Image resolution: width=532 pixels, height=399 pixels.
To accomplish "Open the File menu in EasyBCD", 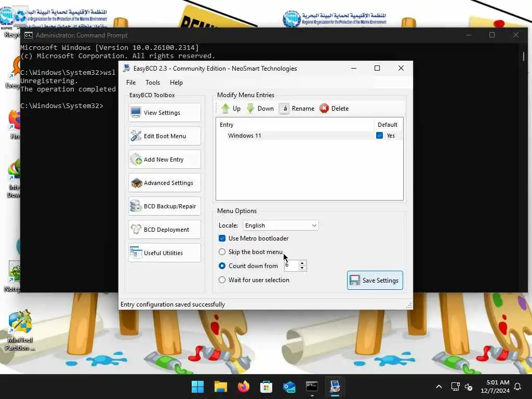I will pos(131,83).
